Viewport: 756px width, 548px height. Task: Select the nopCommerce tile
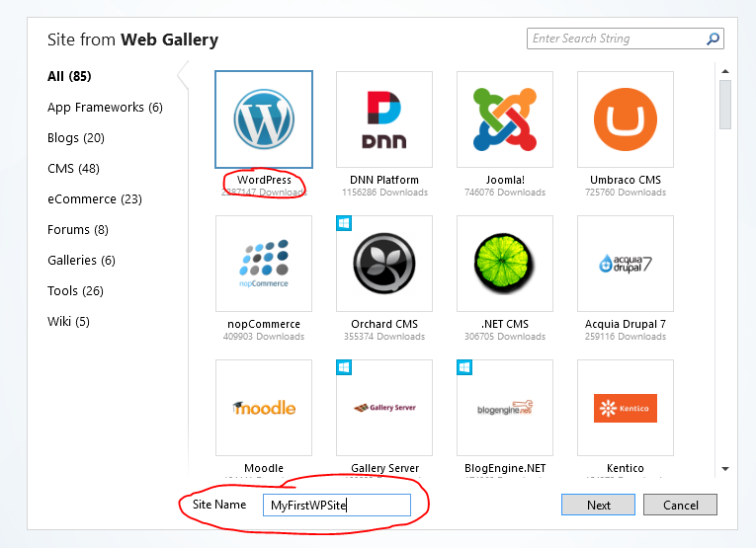[264, 264]
